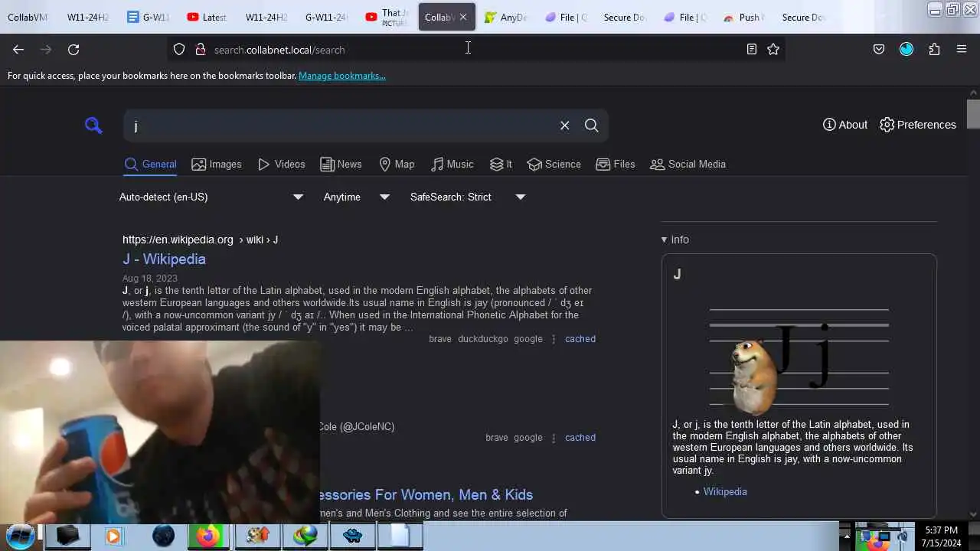Open the About page
This screenshot has width=980, height=551.
pyautogui.click(x=845, y=125)
